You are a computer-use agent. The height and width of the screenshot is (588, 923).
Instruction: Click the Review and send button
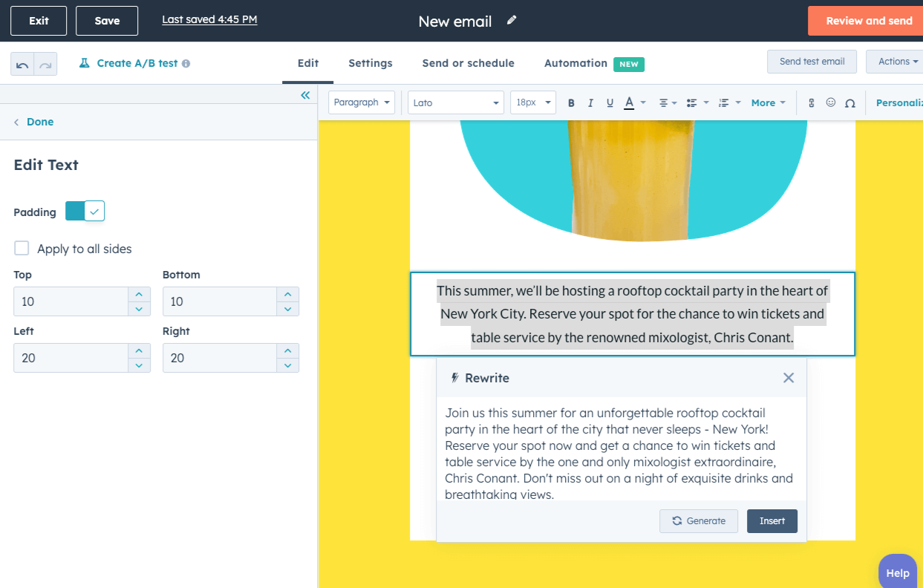tap(868, 21)
